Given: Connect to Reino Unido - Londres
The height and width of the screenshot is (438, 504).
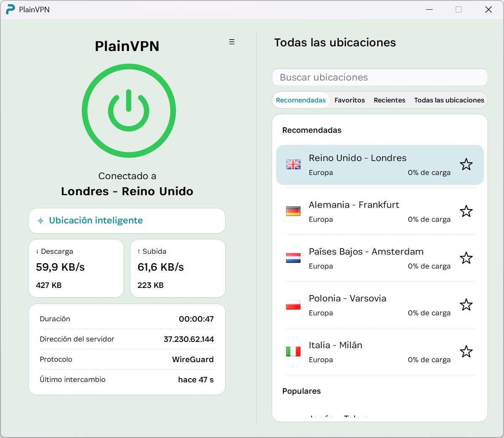Looking at the screenshot, I should (380, 165).
